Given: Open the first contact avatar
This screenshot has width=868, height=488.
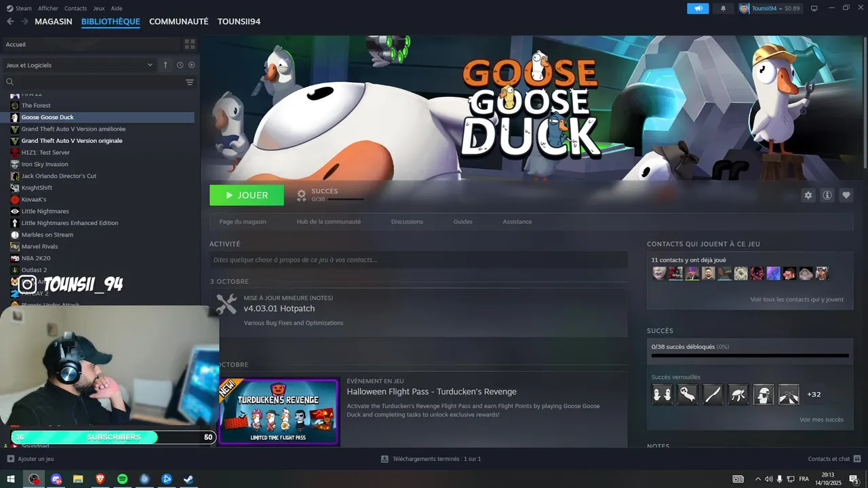Looking at the screenshot, I should (x=659, y=273).
